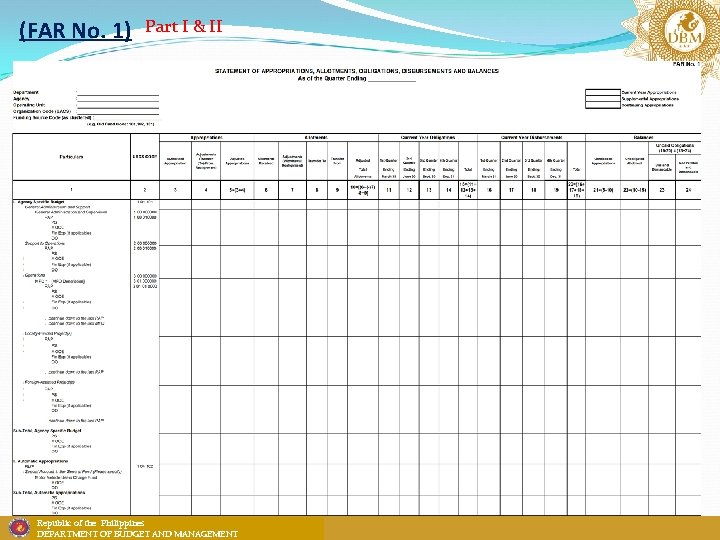Click "Foreign-Assisted Project(s)" row label
Viewport: 720px width, 540px height.
pos(49,382)
